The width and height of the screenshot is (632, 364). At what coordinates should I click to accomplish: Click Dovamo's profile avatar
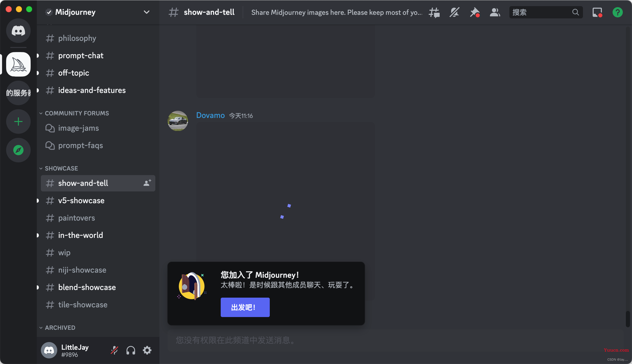178,121
